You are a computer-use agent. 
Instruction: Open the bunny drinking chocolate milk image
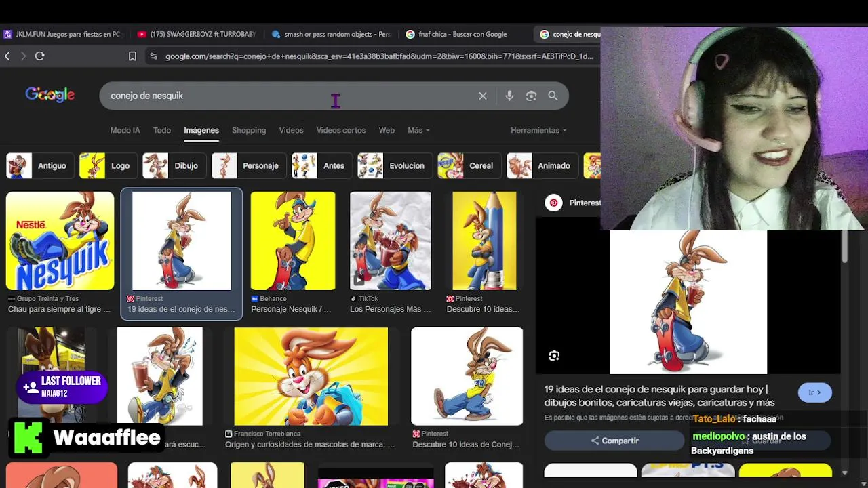[x=159, y=376]
